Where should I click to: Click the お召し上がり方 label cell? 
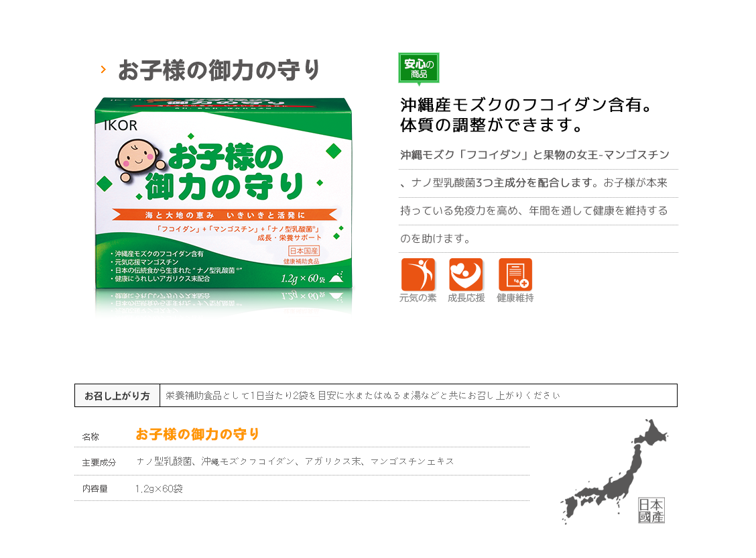[x=117, y=396]
